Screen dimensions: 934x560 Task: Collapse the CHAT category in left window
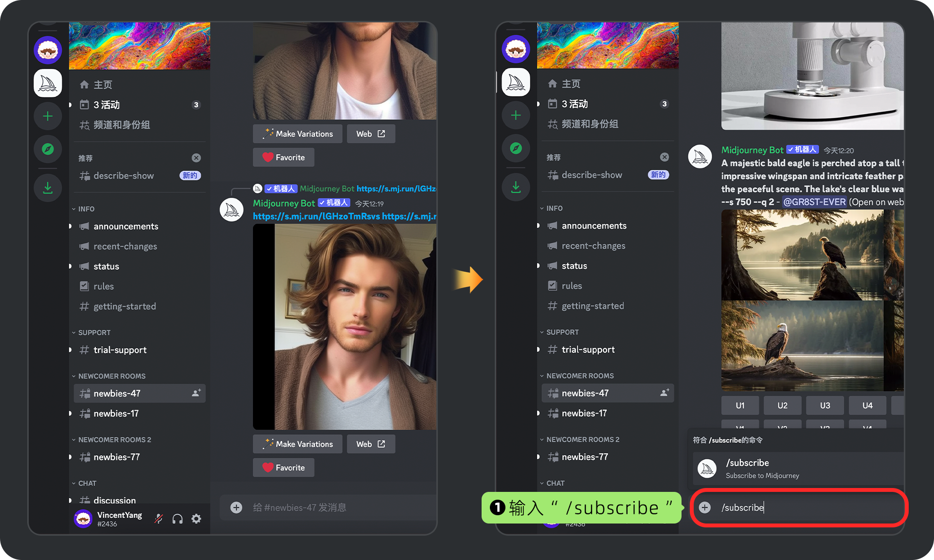pyautogui.click(x=84, y=483)
